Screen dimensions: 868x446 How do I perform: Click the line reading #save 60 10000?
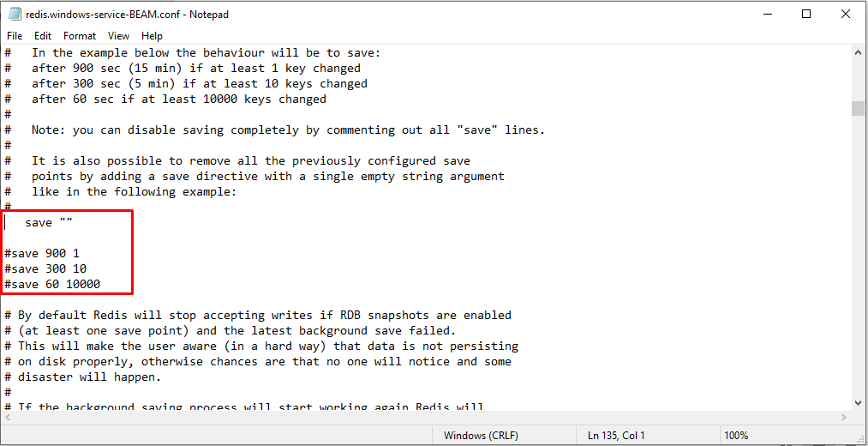(52, 285)
